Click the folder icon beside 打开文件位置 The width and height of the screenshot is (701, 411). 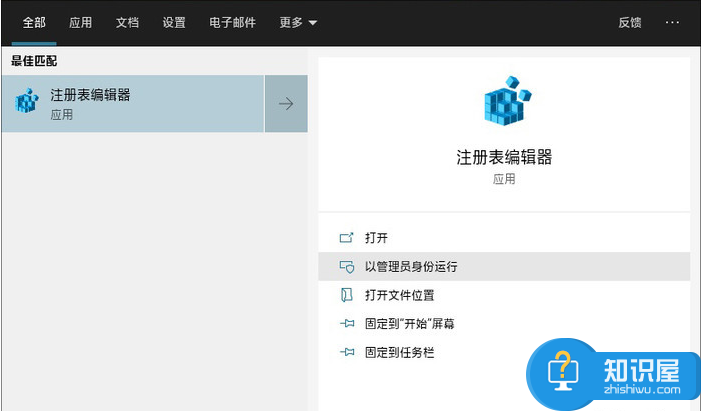coord(346,295)
